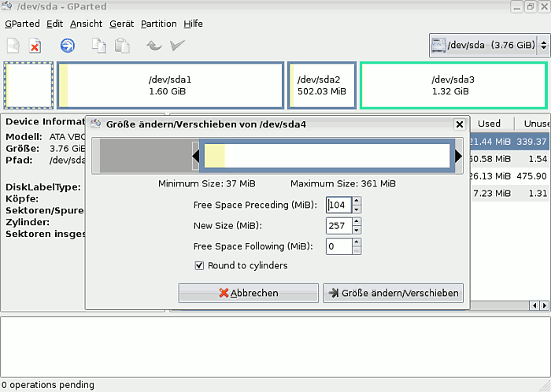Click the Free Space Following input field

(x=338, y=246)
